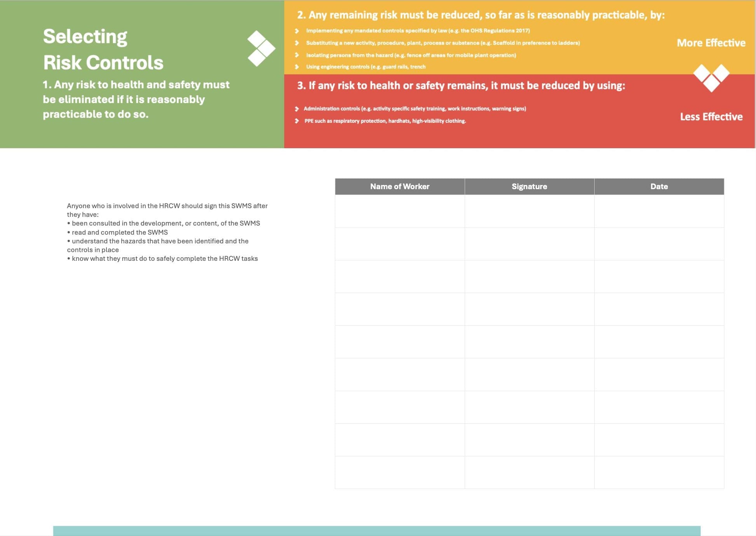Click the line 'read and completed the SWMS'
The width and height of the screenshot is (756, 536).
[x=117, y=232]
